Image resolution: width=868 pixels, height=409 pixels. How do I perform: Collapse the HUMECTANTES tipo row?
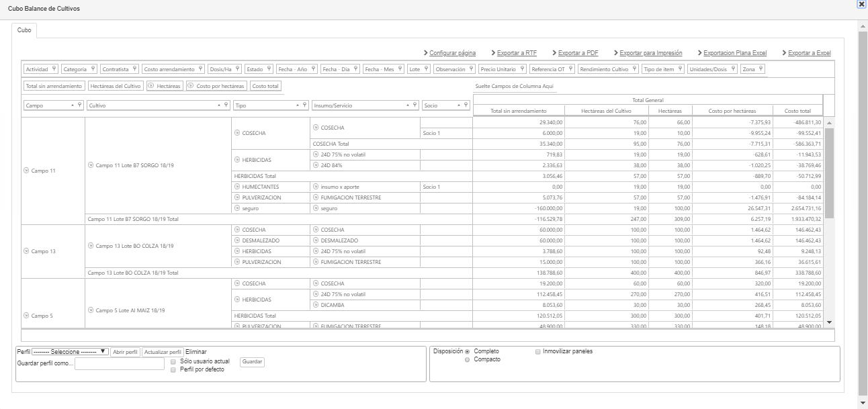236,187
